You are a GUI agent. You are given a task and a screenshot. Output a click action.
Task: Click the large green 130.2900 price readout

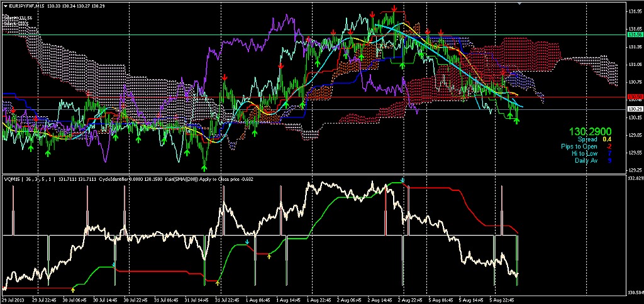pos(590,132)
